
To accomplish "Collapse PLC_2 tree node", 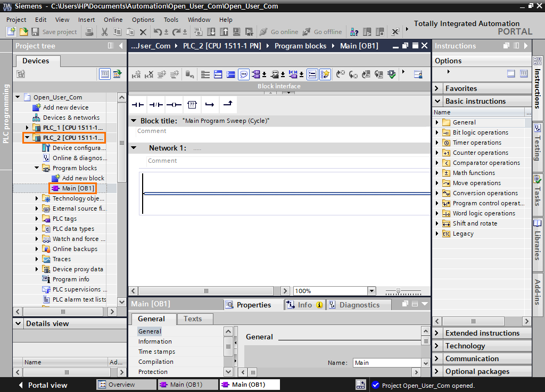I will click(x=27, y=138).
